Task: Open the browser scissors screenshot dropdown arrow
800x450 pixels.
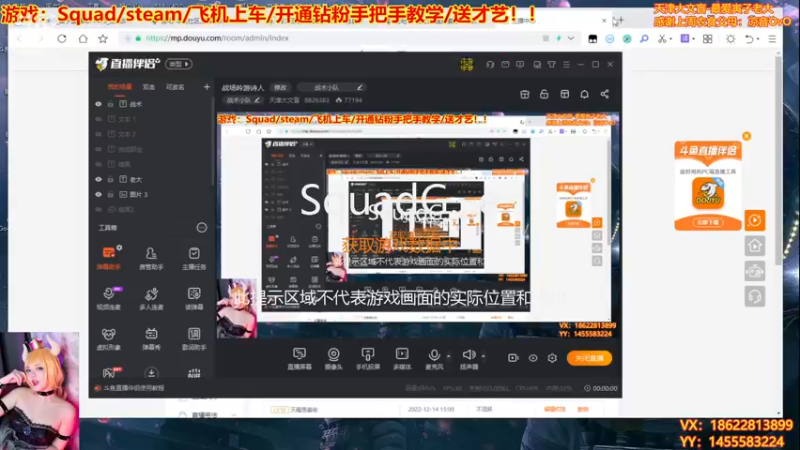Action: pyautogui.click(x=670, y=39)
